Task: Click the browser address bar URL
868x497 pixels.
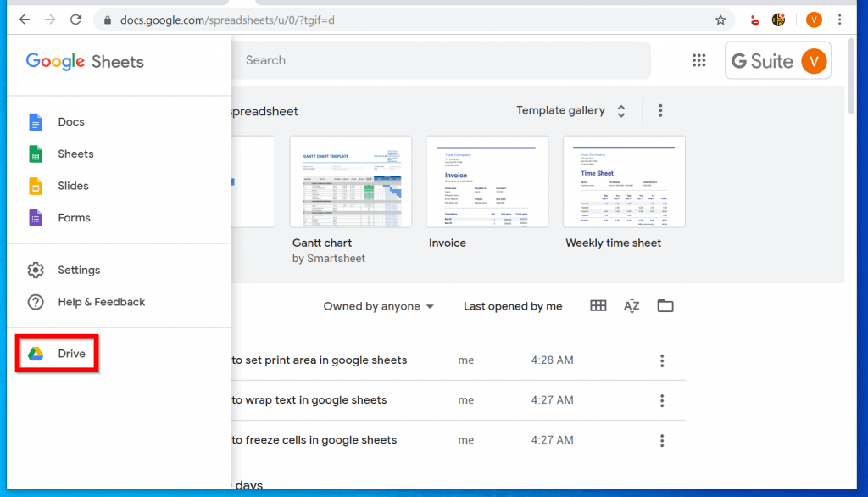Action: tap(227, 20)
